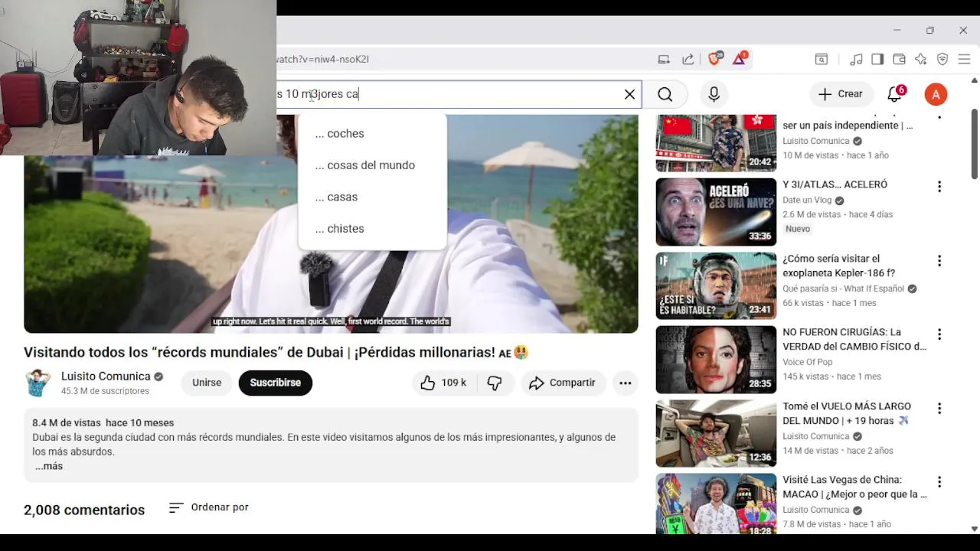
Task: Click the browser address bar URL
Action: tap(323, 59)
